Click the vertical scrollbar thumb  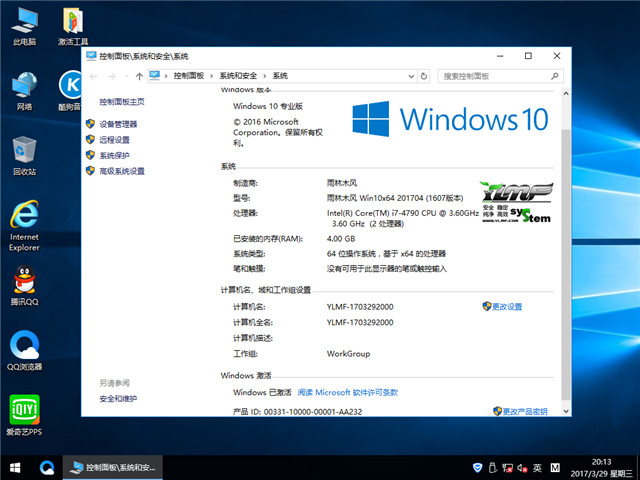pyautogui.click(x=566, y=265)
